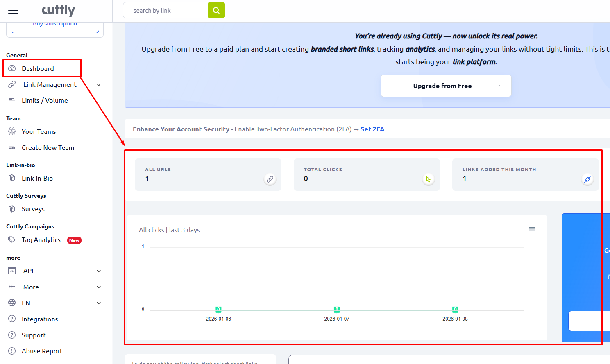Viewport: 610px width, 364px height.
Task: Click the Cuttly Campaigns section heading
Action: coord(30,226)
